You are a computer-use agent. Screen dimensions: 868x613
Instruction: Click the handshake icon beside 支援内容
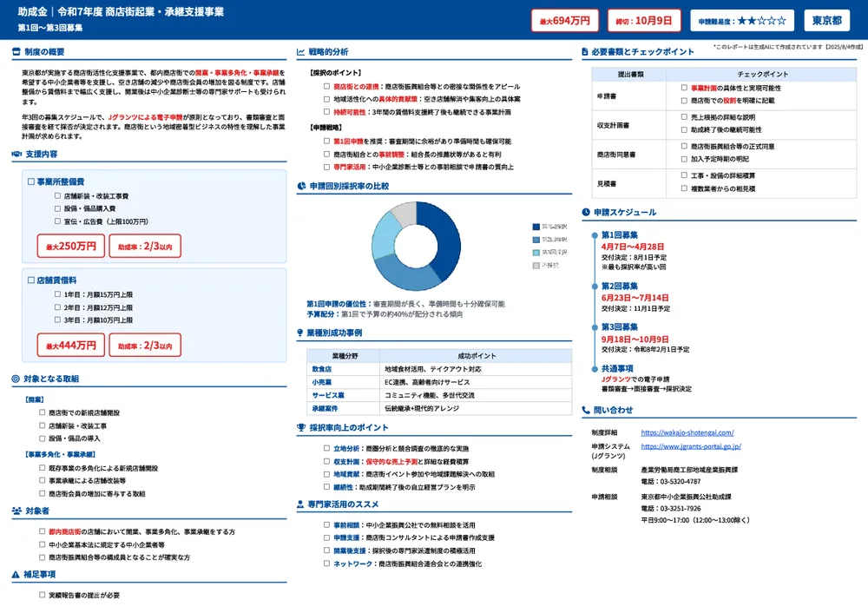16,154
